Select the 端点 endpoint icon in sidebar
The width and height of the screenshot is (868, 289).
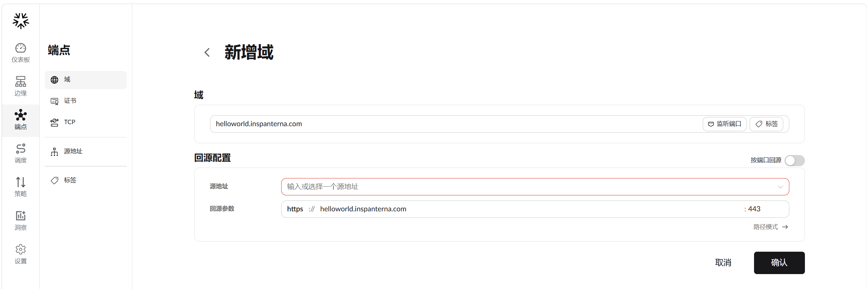[21, 115]
